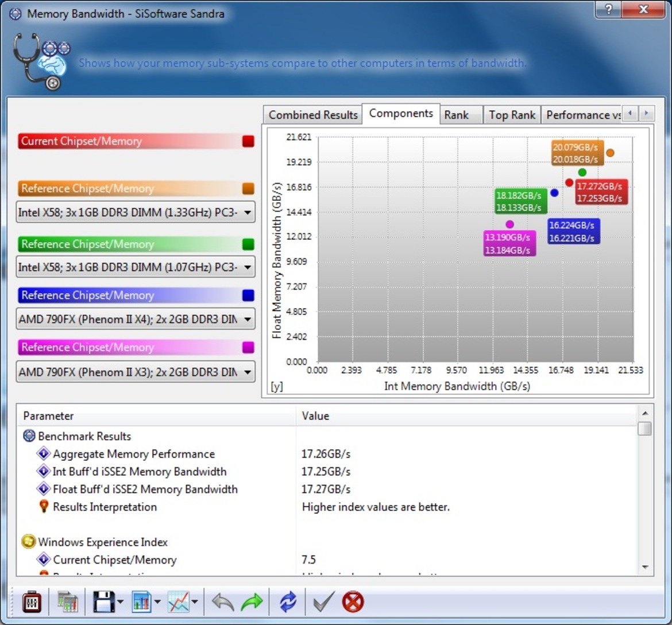Switch to the Rank tab
672x625 pixels.
[x=461, y=115]
